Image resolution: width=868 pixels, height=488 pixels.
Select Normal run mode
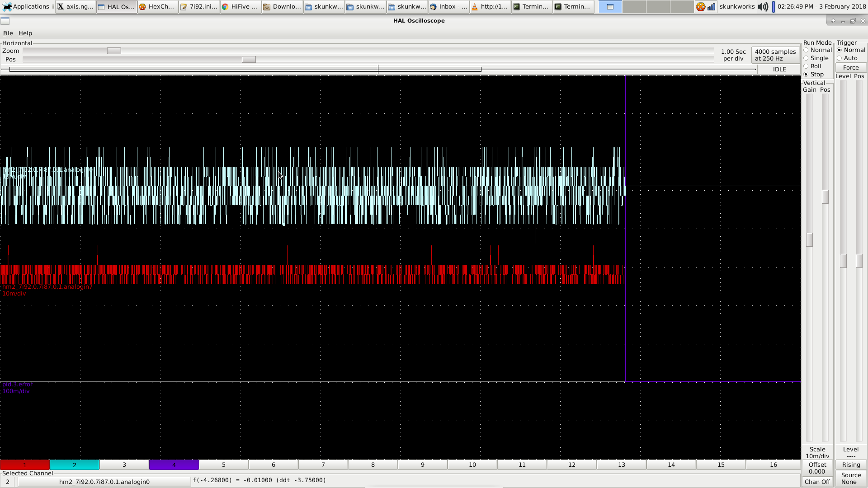[817, 50]
